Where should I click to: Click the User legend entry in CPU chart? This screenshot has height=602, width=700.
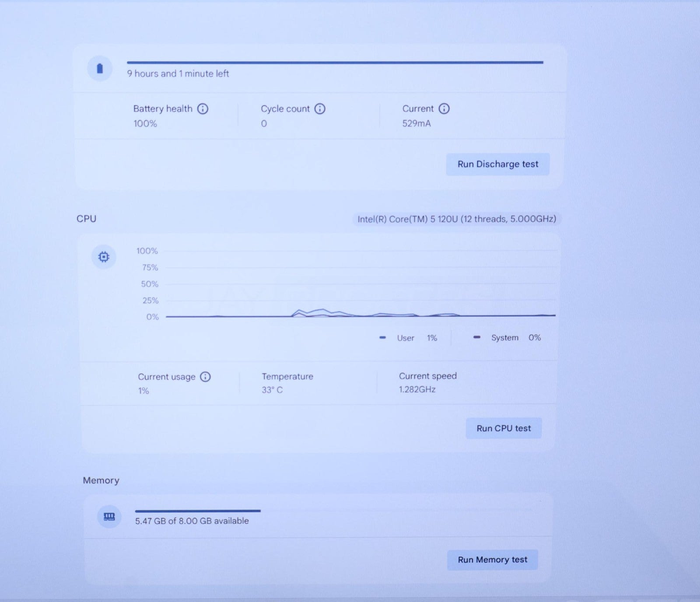point(405,338)
